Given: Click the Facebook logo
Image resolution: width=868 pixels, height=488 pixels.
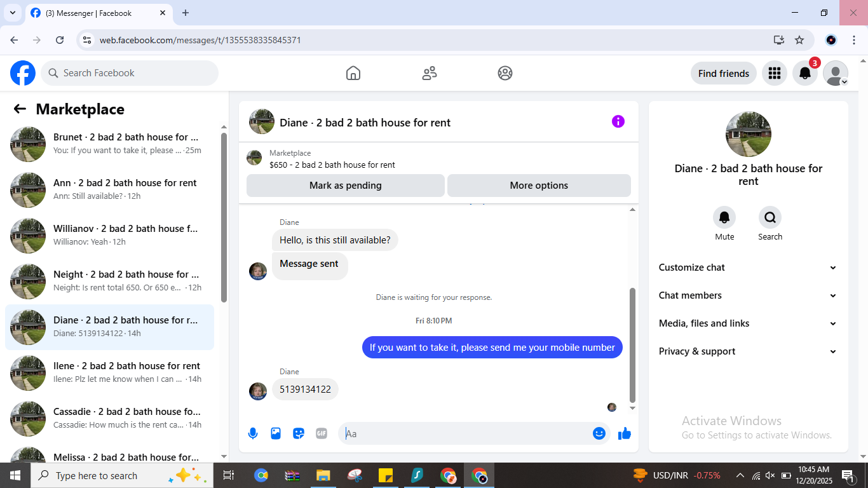Looking at the screenshot, I should click(x=23, y=73).
